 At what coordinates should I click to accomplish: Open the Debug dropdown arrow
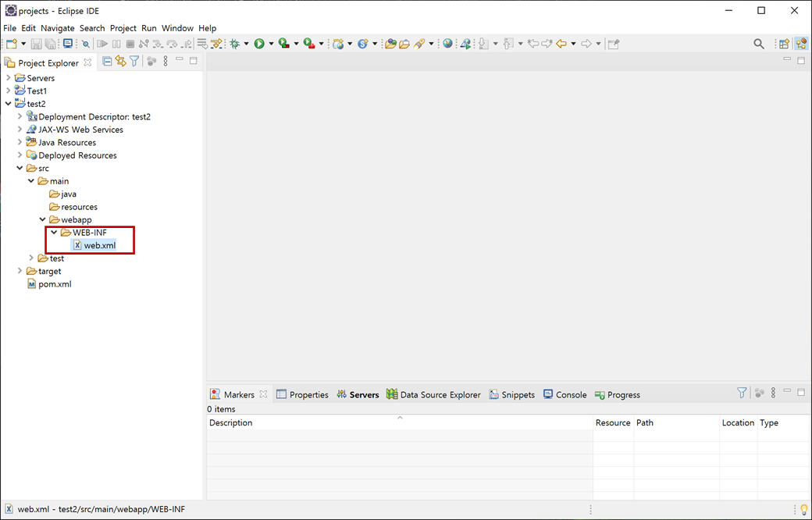pos(247,44)
